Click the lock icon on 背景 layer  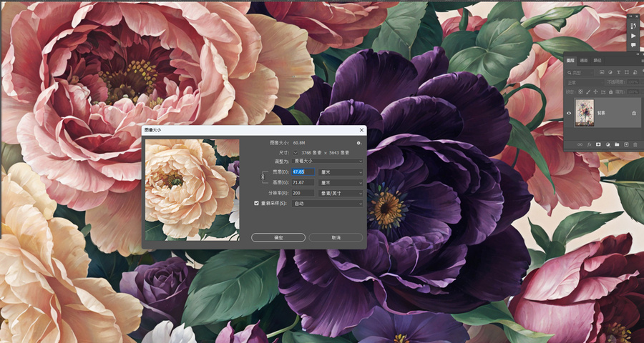634,113
